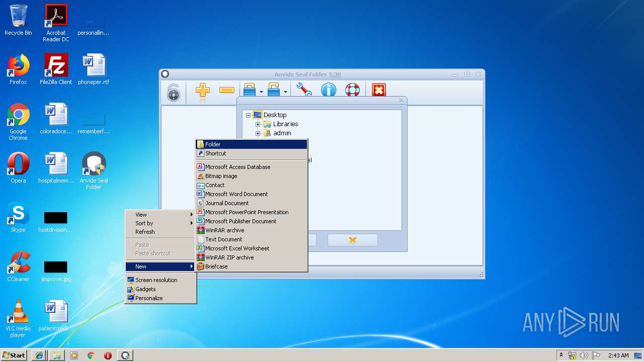Open the wrench Settings icon
This screenshot has width=644, height=362.
click(304, 90)
